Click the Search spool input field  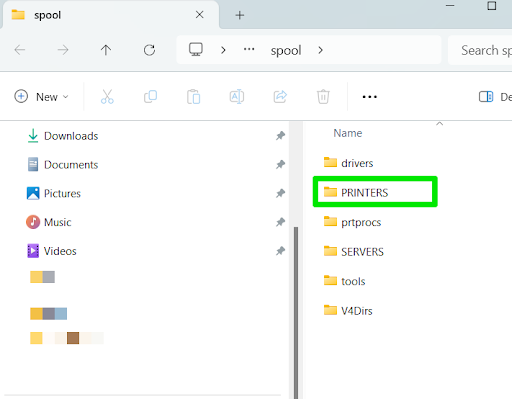point(480,50)
